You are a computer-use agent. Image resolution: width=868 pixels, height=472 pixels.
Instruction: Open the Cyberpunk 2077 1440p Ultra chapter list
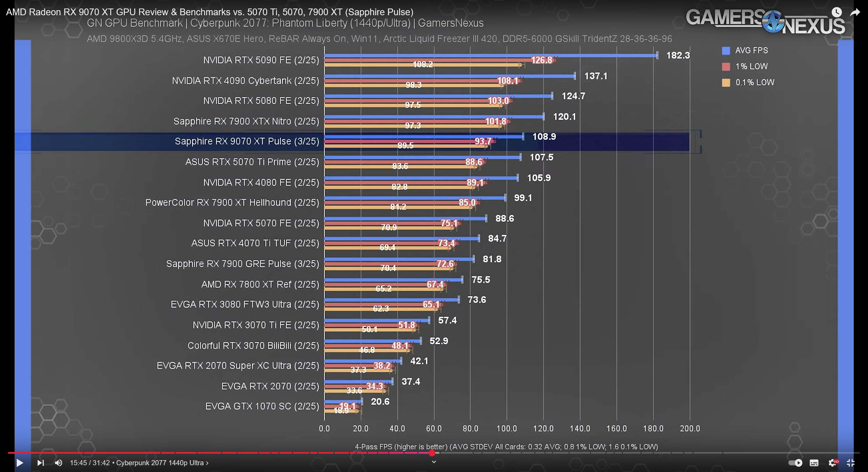[x=162, y=463]
